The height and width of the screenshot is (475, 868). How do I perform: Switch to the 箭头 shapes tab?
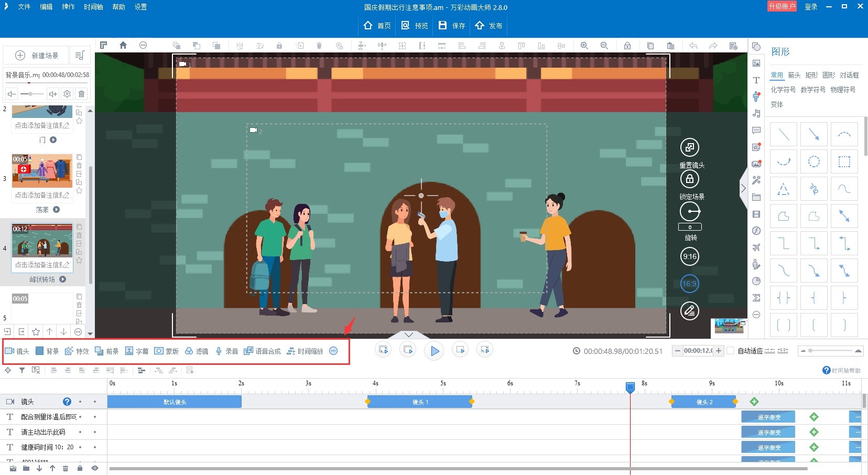(x=794, y=75)
